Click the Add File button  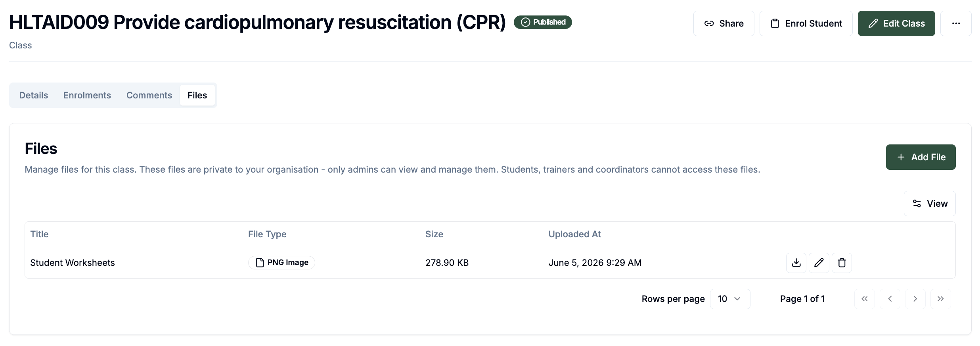point(921,157)
